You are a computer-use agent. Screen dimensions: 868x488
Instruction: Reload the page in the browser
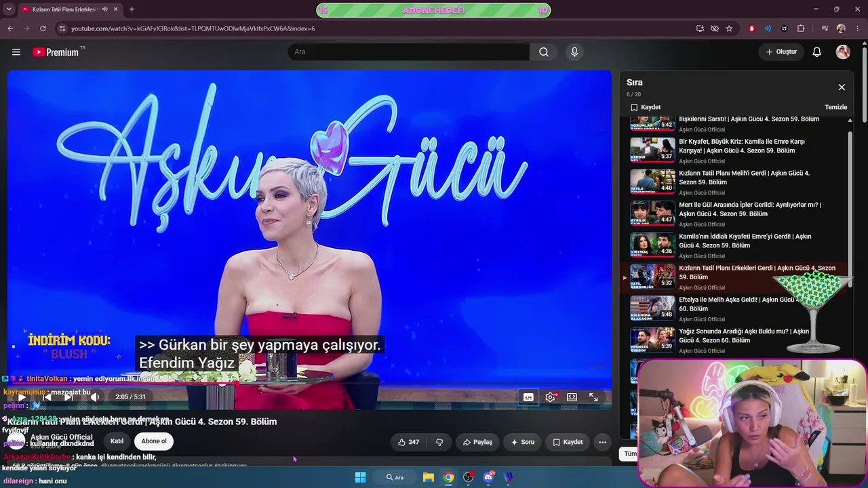43,28
